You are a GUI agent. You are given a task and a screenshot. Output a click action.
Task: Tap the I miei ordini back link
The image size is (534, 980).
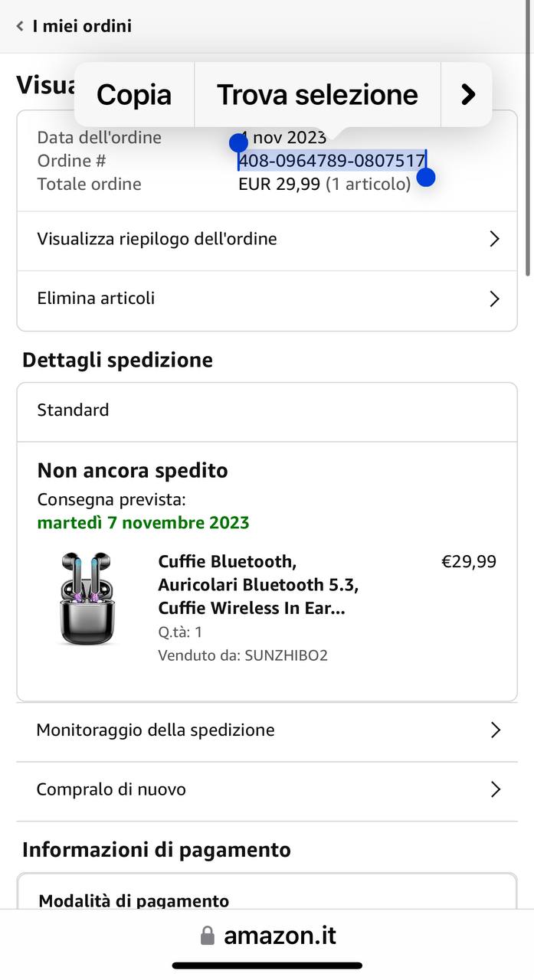pyautogui.click(x=81, y=26)
